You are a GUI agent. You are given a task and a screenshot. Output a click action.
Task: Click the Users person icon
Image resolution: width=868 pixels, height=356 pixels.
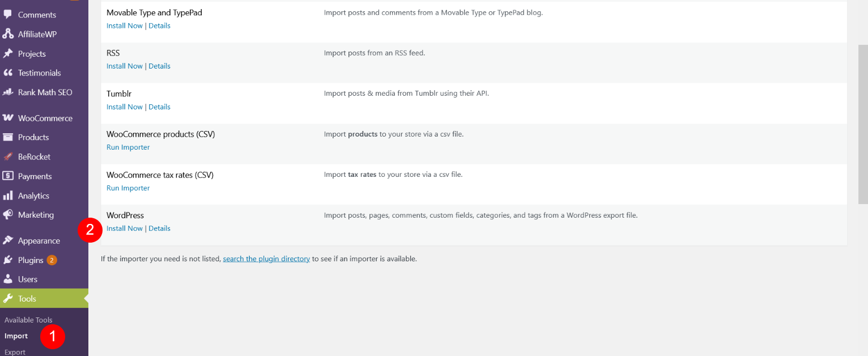[8, 279]
